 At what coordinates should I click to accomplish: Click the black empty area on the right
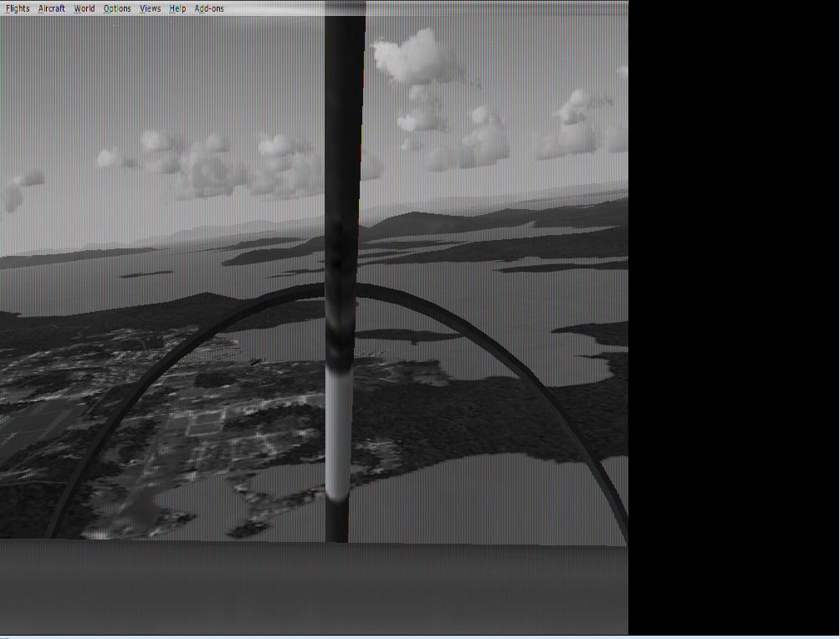734,318
